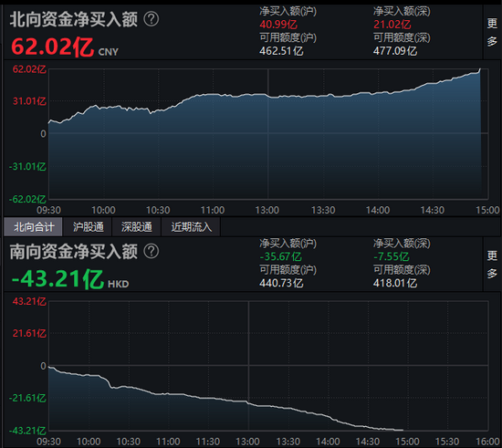Click the 418.01亿 southbound quota value
The height and width of the screenshot is (448, 502).
point(395,283)
